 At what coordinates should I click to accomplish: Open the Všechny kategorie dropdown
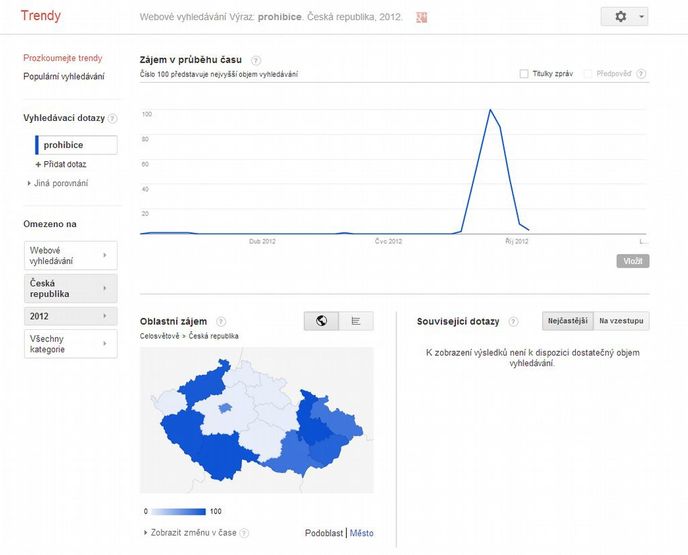click(71, 344)
